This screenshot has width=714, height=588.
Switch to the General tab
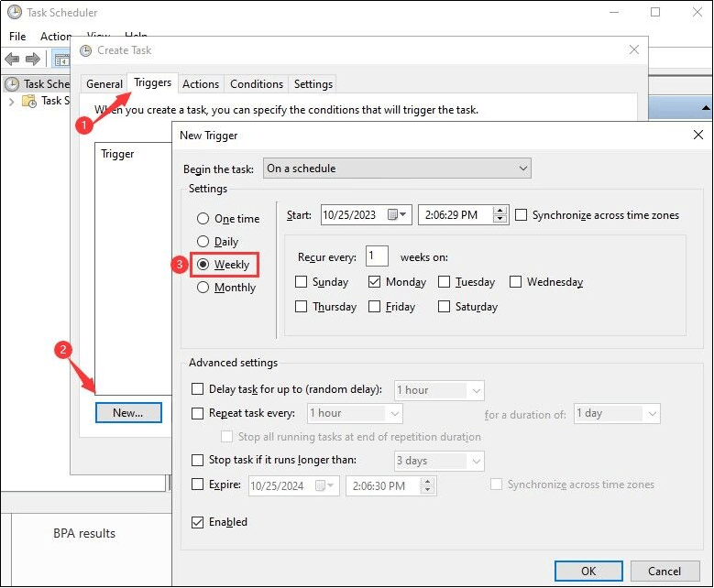104,84
